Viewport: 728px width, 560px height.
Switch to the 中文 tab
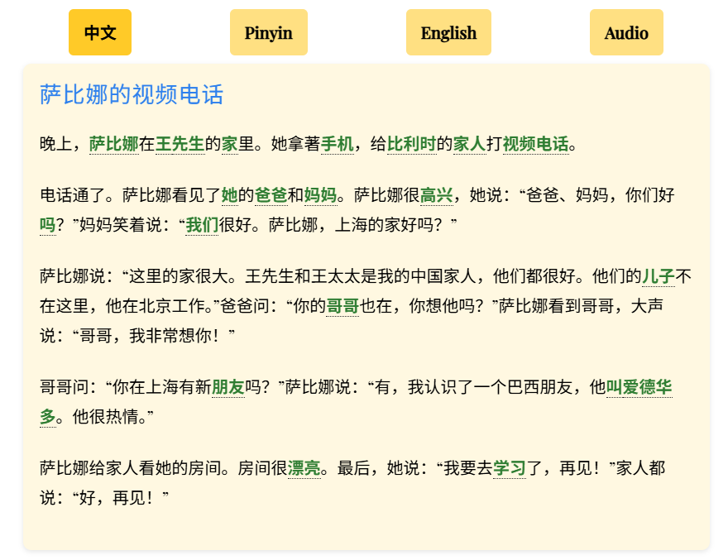[x=100, y=33]
